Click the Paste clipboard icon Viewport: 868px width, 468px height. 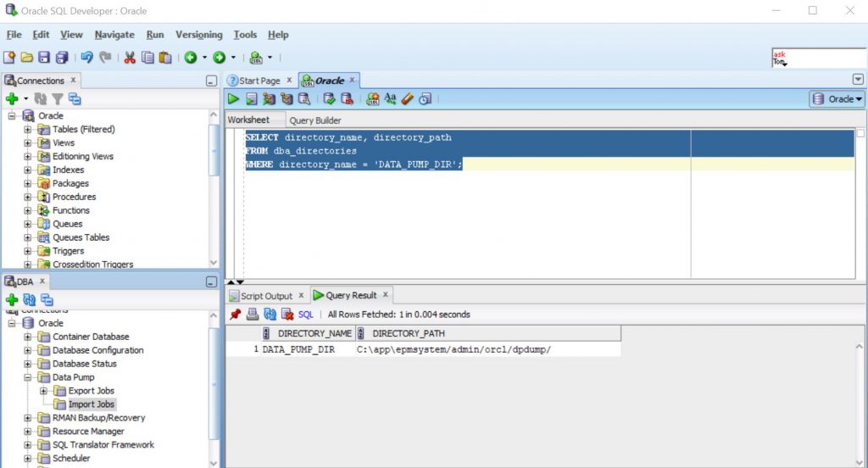tap(165, 58)
